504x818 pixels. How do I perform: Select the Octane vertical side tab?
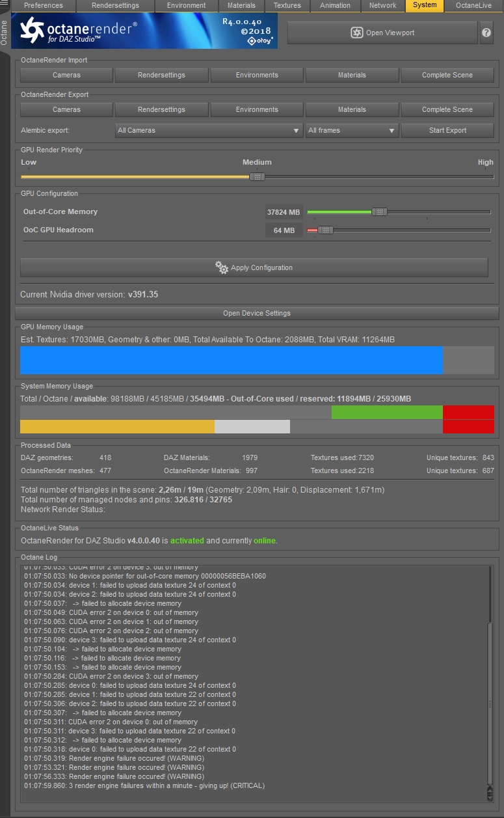pos(5,32)
